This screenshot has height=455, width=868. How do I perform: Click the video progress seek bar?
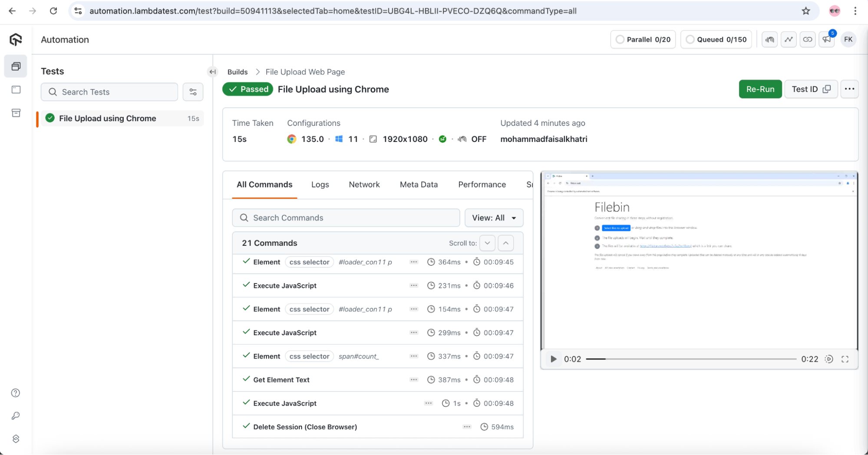(x=690, y=359)
